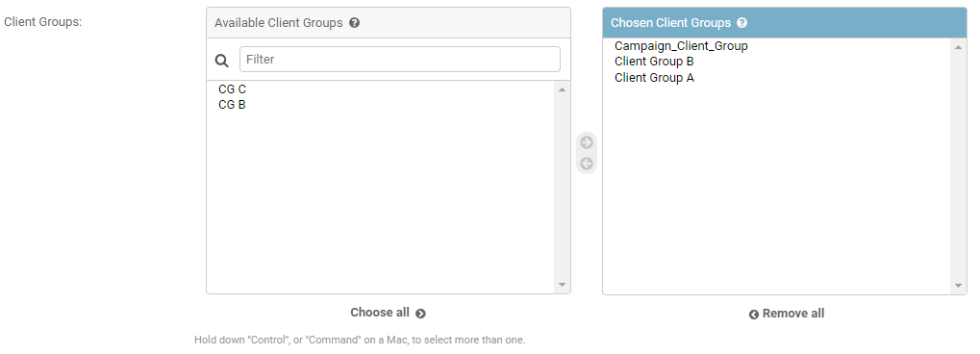This screenshot has width=980, height=354.
Task: Select Campaign_Client_Group in chosen list
Action: 776,46
